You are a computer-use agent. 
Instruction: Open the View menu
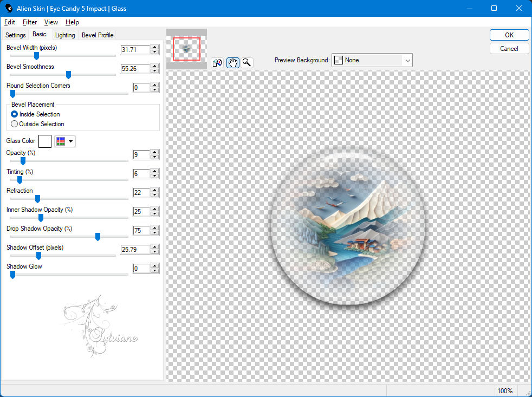51,22
